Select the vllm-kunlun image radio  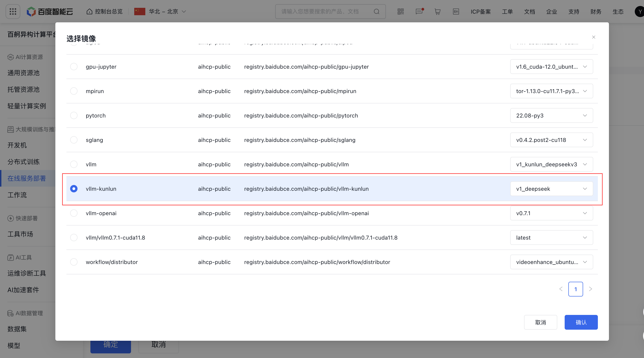tap(74, 189)
